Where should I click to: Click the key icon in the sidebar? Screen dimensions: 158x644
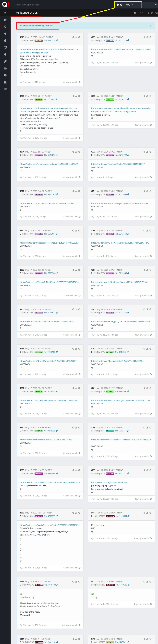point(5,61)
